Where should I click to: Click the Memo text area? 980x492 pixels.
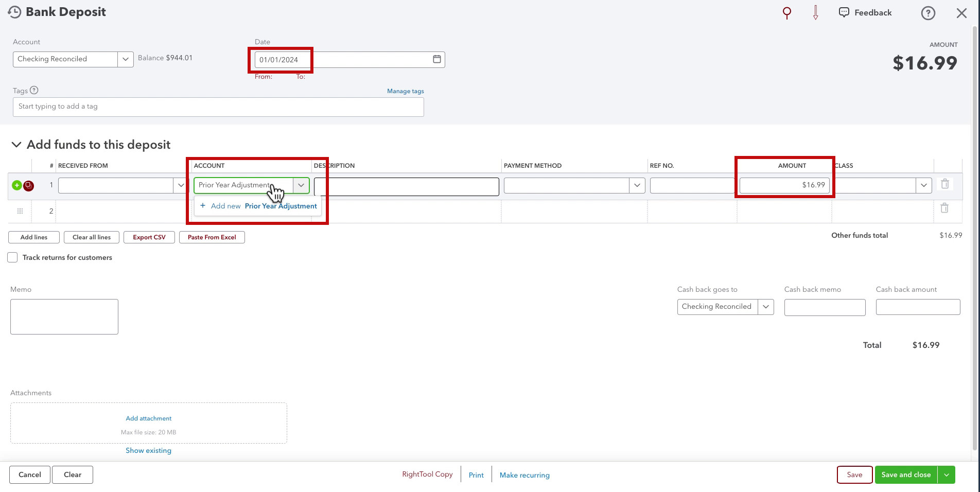64,317
